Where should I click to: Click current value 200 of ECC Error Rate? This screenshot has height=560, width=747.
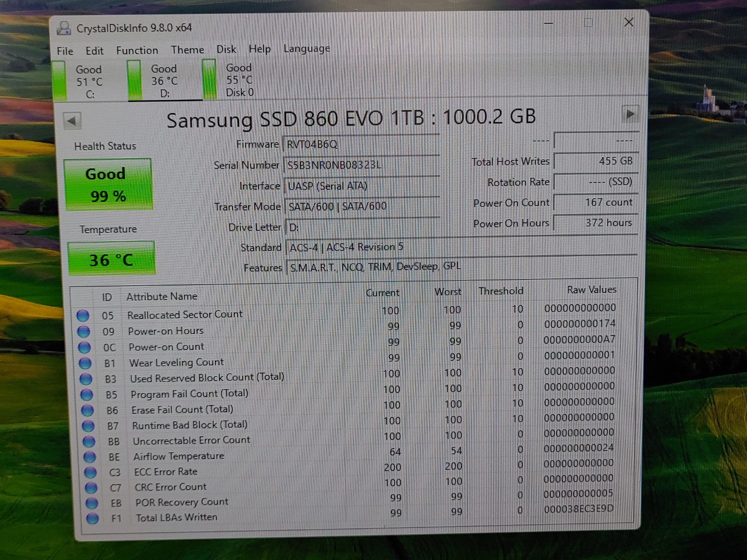pyautogui.click(x=393, y=467)
